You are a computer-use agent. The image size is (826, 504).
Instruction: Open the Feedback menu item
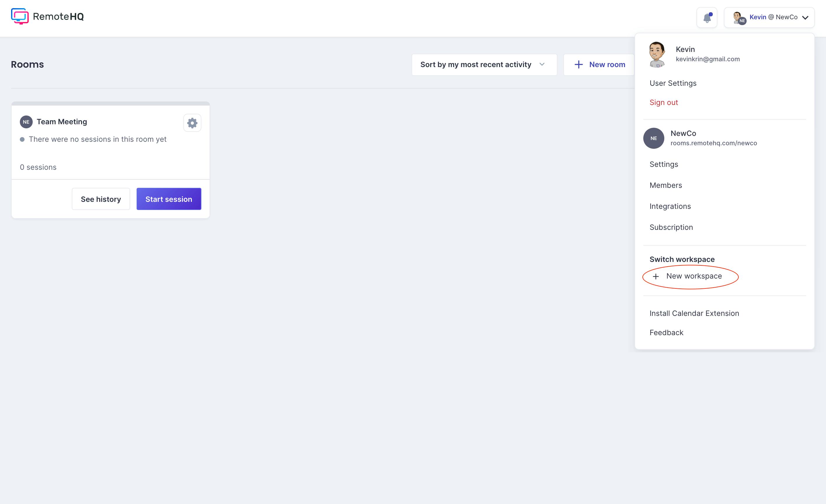[x=666, y=332]
